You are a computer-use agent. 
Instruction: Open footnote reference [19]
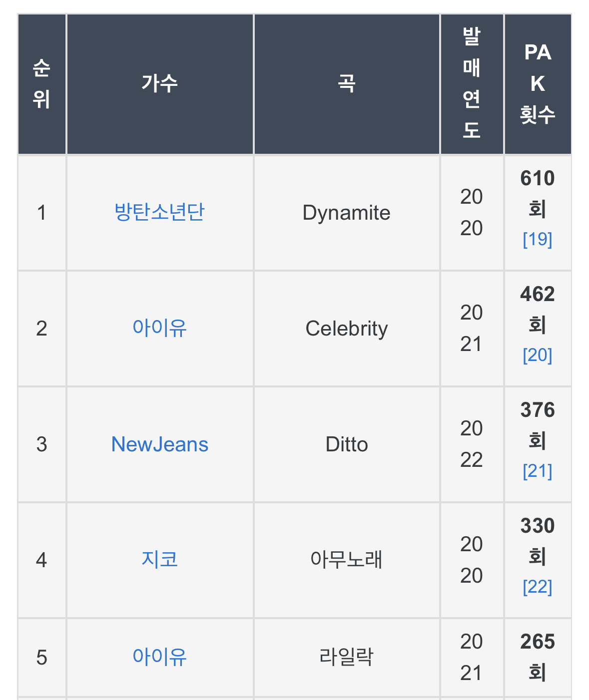538,240
